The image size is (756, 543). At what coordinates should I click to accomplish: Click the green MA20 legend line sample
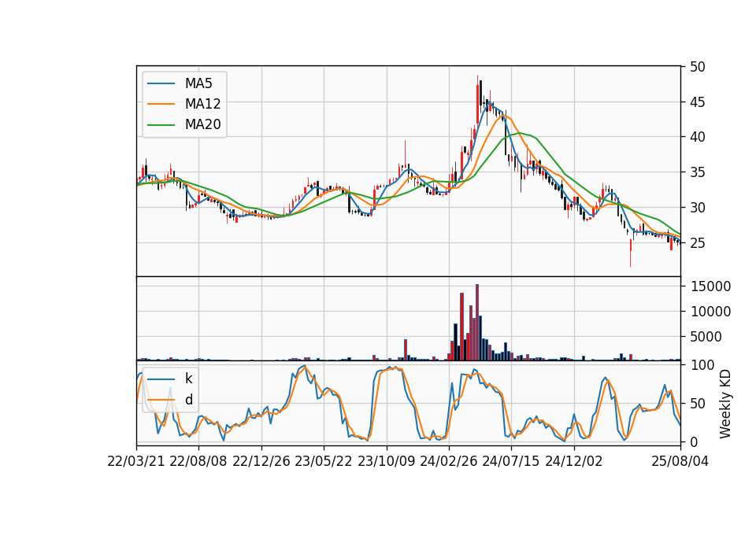(161, 125)
